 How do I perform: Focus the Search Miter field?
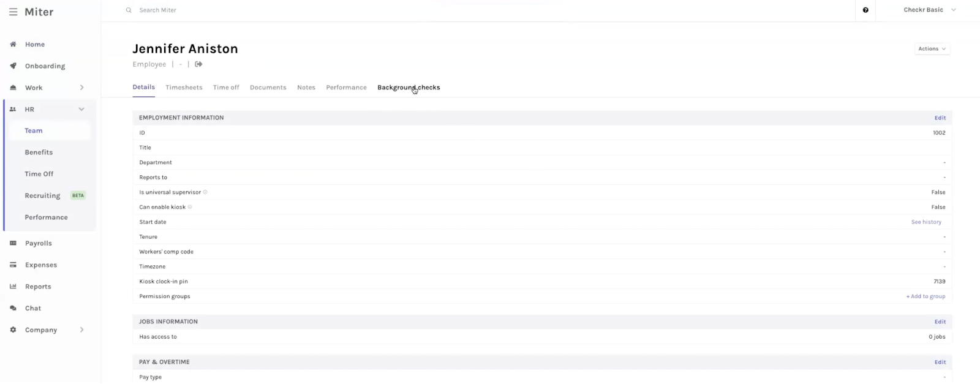157,10
